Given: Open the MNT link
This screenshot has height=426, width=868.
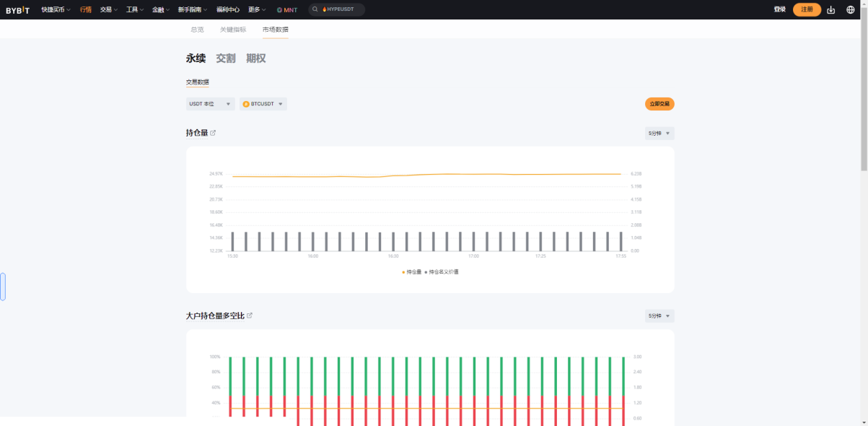Looking at the screenshot, I should coord(287,10).
